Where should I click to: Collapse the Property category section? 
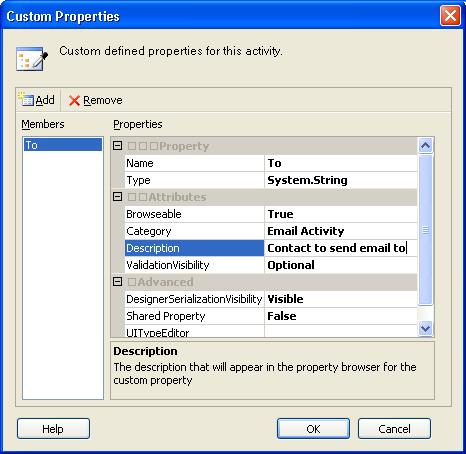[117, 146]
